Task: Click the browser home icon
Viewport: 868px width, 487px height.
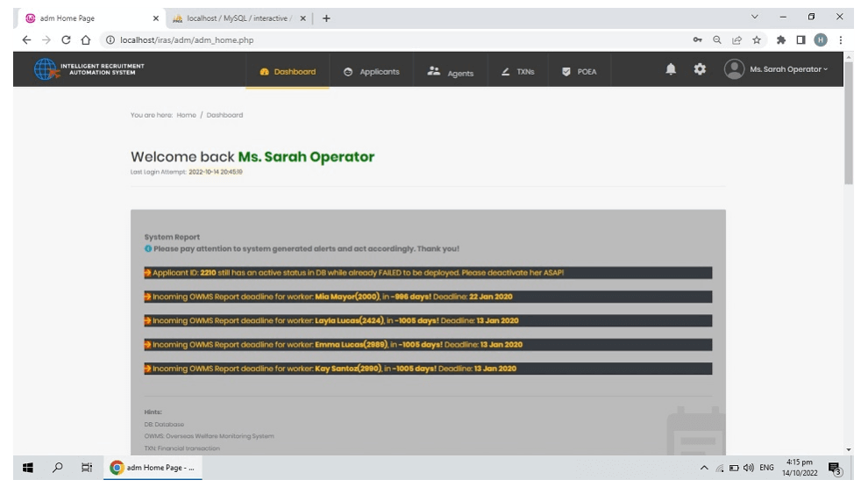Action: coord(86,39)
